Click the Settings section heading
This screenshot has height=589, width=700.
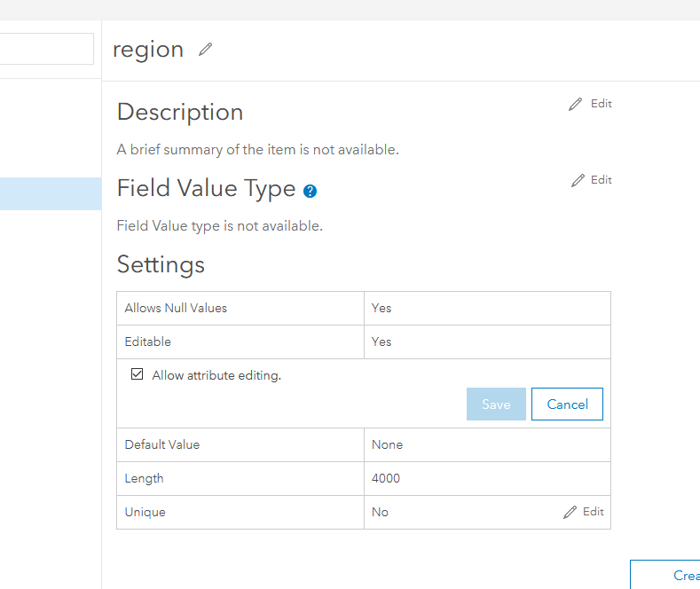tap(161, 264)
